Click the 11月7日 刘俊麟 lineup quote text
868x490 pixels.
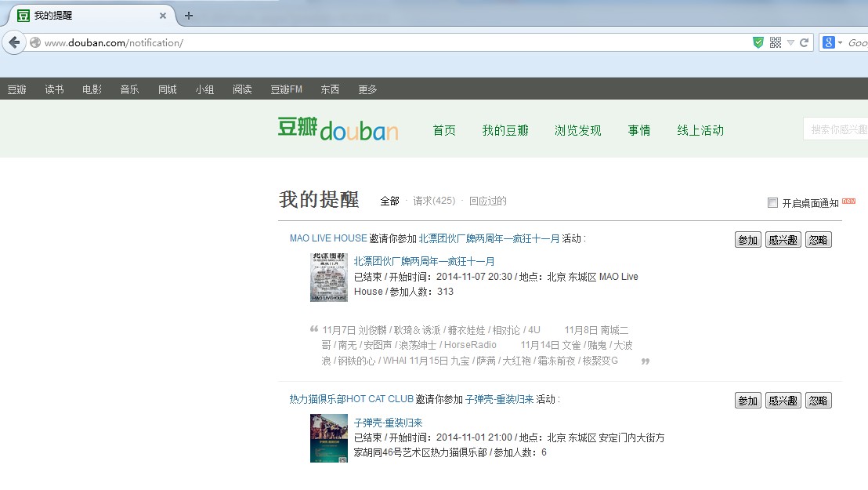477,345
